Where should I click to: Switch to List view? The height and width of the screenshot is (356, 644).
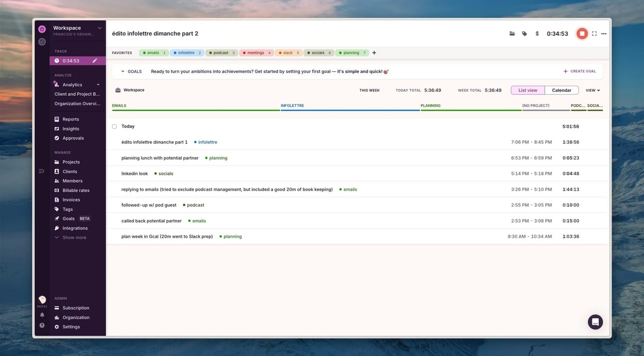tap(528, 90)
